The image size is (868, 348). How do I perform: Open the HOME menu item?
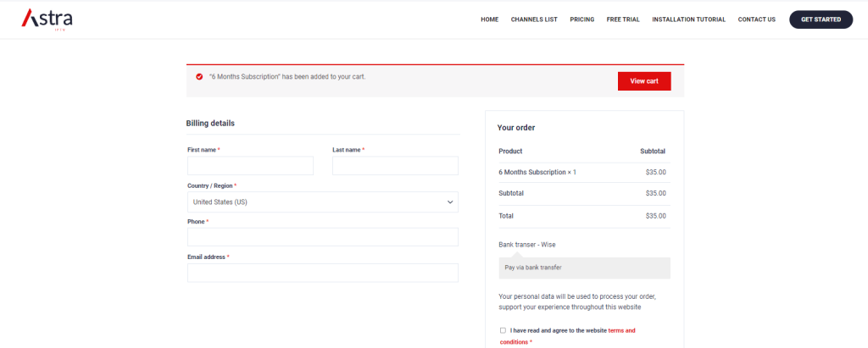click(489, 19)
